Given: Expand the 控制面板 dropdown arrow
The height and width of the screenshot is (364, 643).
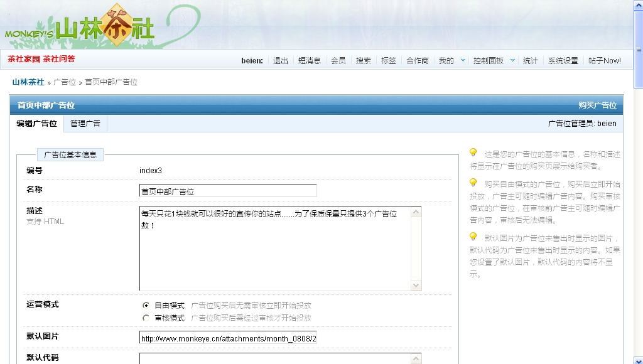Looking at the screenshot, I should [512, 60].
